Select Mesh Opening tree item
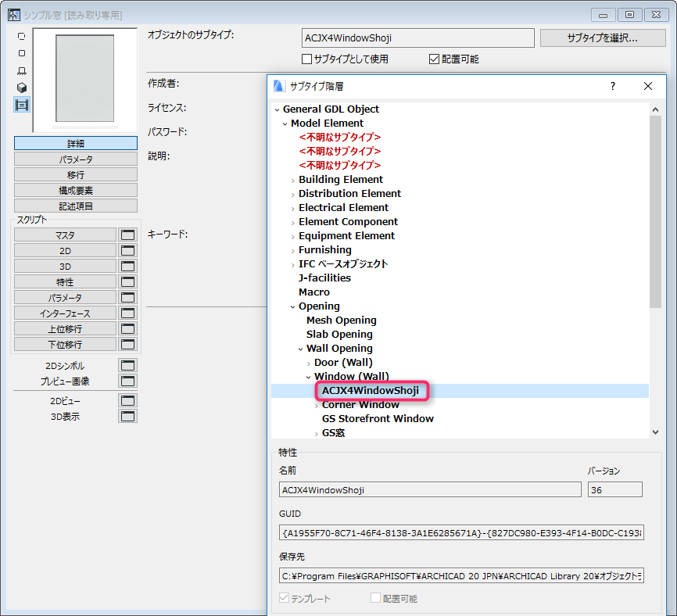 click(342, 321)
